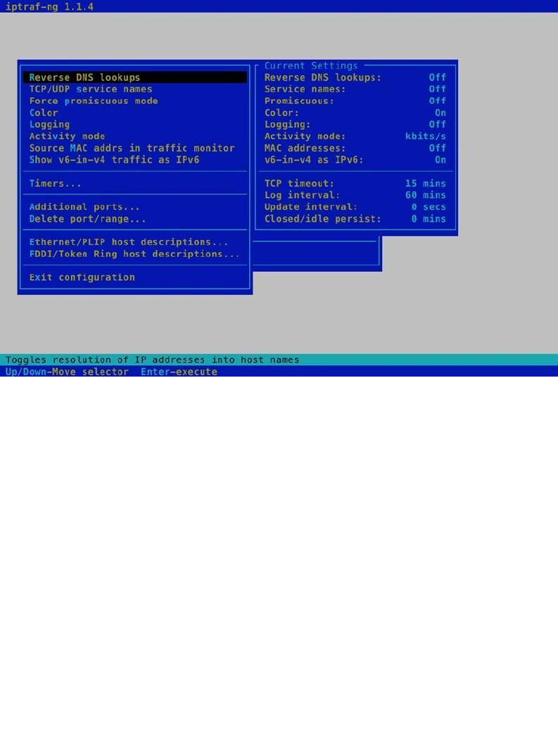Click the Update interval 0 secs value
This screenshot has height=756, width=558.
(429, 207)
